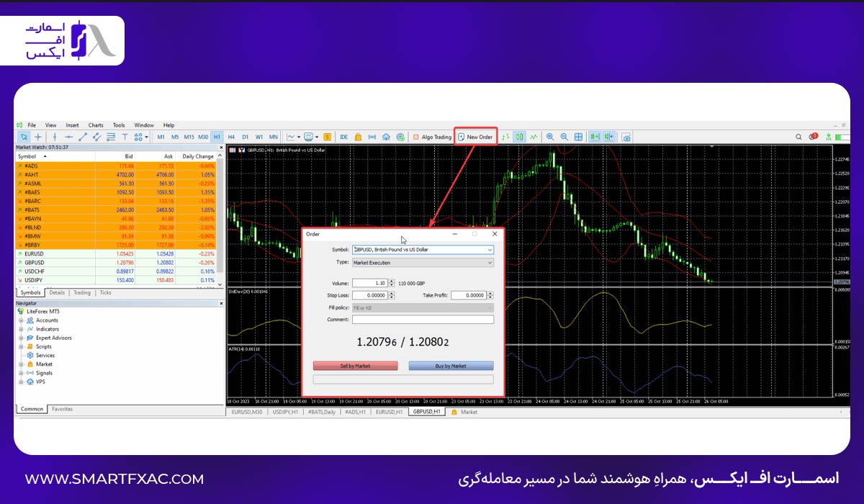Expand the Accounts node in Navigator

pos(21,320)
